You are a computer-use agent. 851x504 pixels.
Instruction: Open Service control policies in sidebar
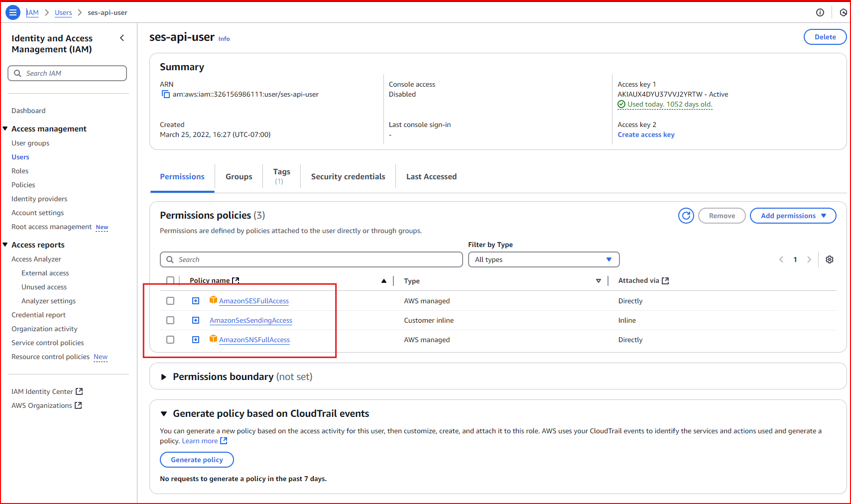tap(48, 343)
